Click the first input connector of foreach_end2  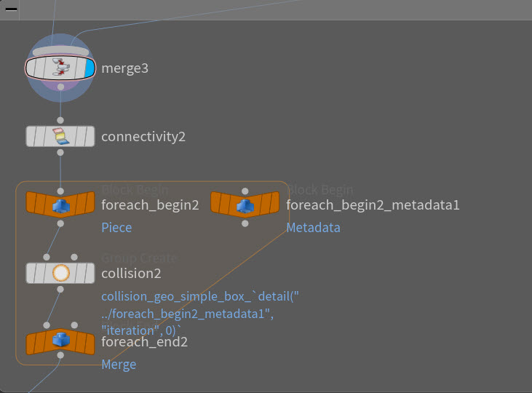pos(47,325)
